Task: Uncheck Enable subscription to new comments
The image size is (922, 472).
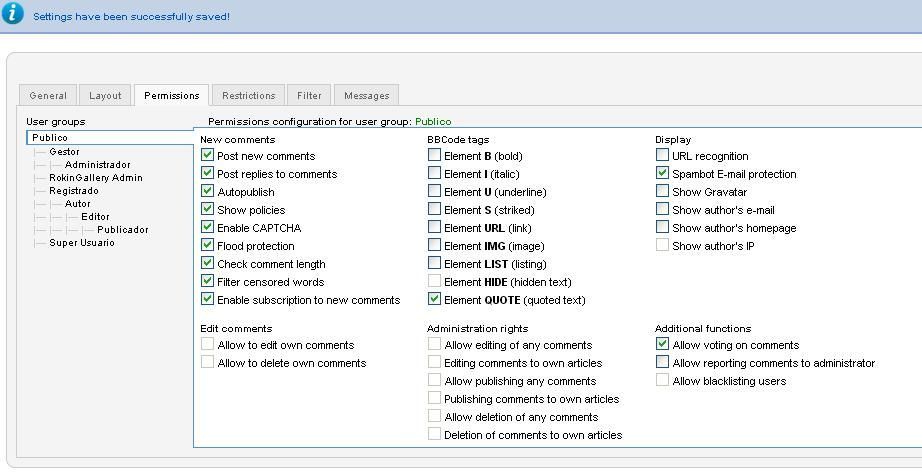Action: coord(207,299)
